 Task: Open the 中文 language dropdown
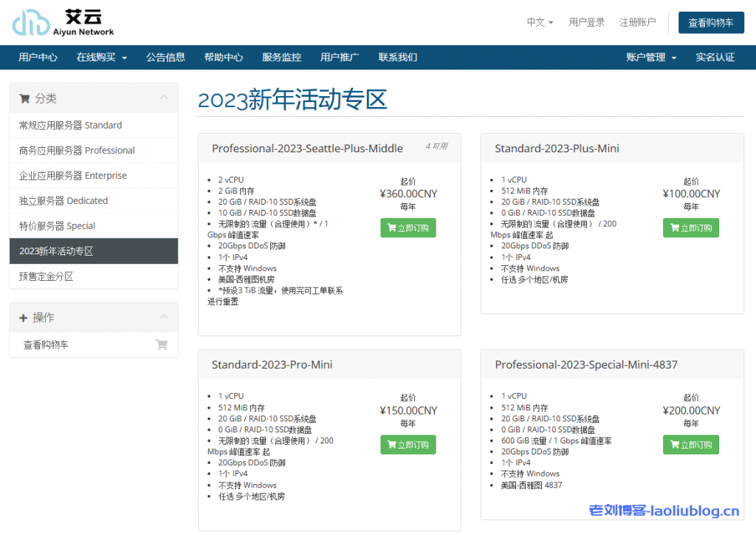tap(540, 22)
